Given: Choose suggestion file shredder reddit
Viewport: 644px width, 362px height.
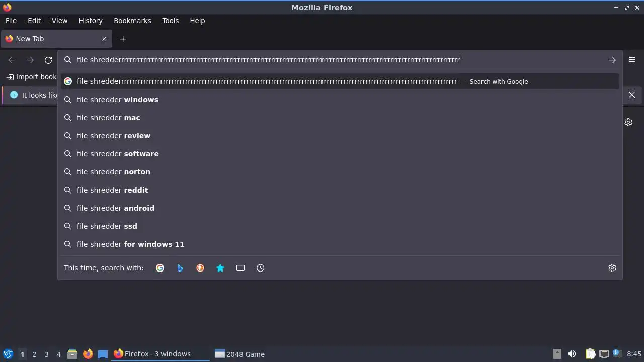Looking at the screenshot, I should [x=340, y=190].
